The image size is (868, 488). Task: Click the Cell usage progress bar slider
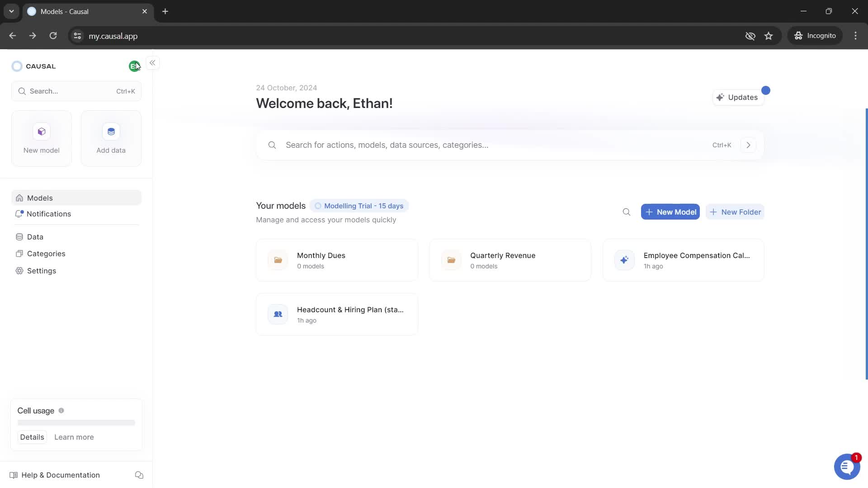point(76,422)
